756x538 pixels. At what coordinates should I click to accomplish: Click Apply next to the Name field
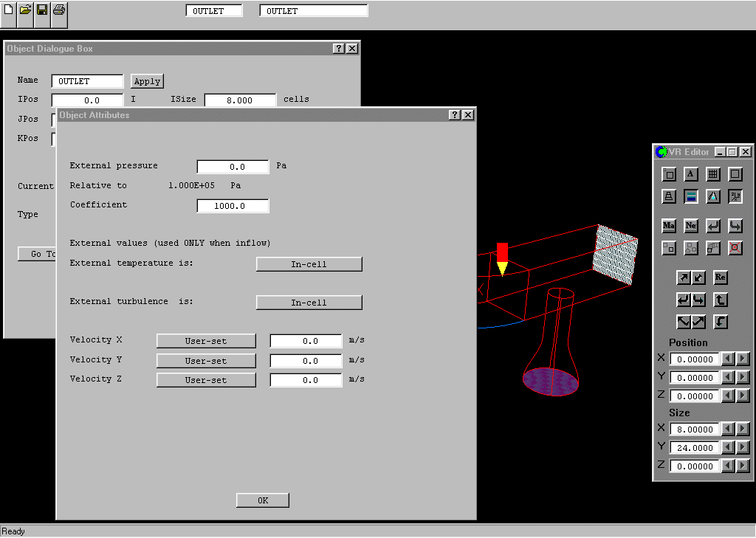[x=147, y=81]
